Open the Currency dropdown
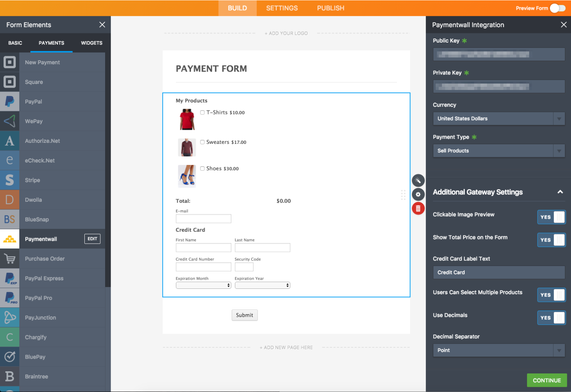 [499, 119]
